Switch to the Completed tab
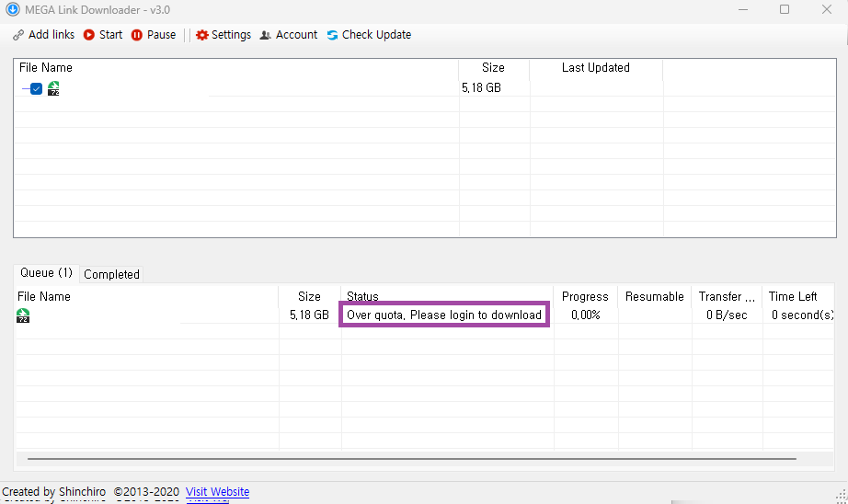The width and height of the screenshot is (848, 504). (x=111, y=274)
